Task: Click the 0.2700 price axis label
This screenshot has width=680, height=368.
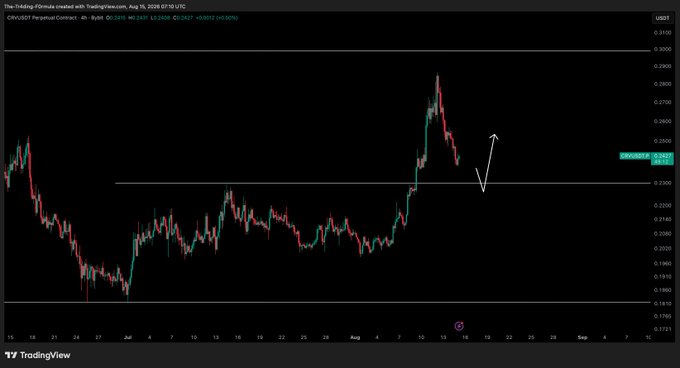Action: tap(662, 103)
